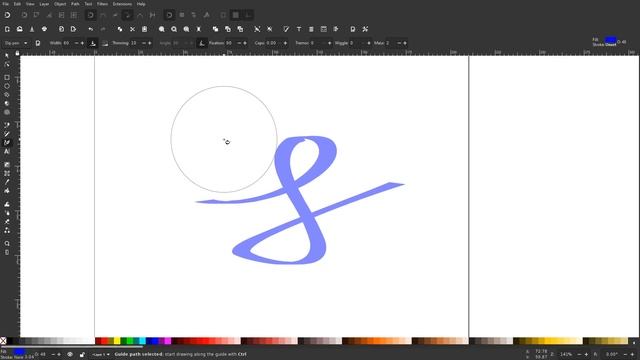Group the selected objects
The width and height of the screenshot is (640, 360).
coord(257,29)
